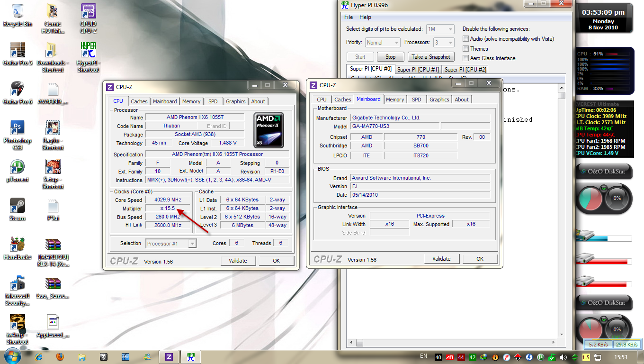The height and width of the screenshot is (364, 644).
Task: Open the File menu in Hyper PI
Action: (349, 17)
